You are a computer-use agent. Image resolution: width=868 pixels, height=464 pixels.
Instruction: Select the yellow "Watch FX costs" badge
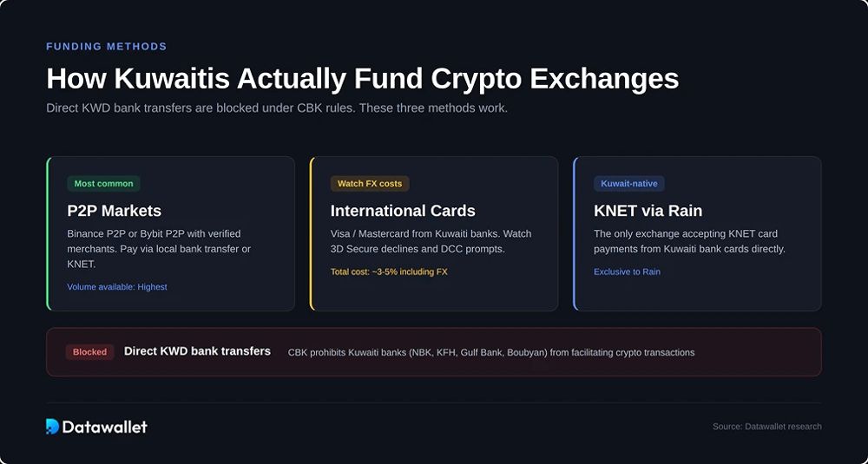[370, 184]
